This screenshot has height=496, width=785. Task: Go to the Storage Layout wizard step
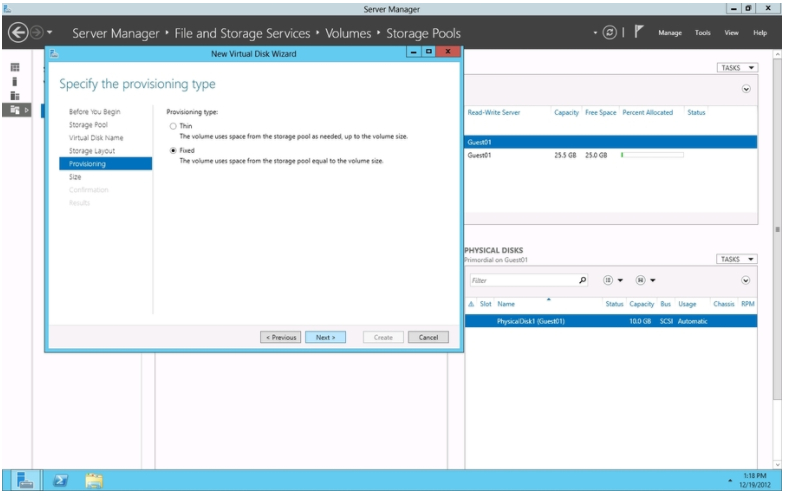tap(92, 151)
